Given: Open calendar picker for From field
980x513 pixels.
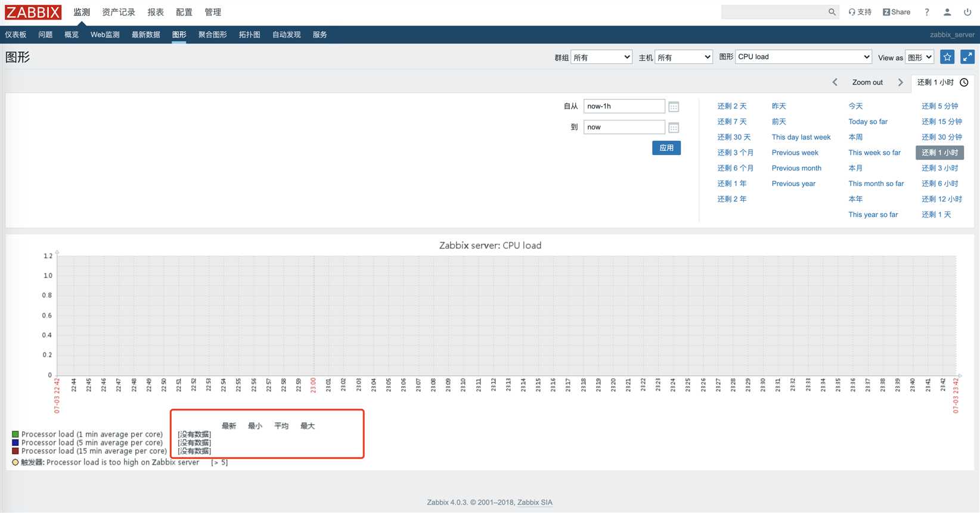Looking at the screenshot, I should [674, 107].
